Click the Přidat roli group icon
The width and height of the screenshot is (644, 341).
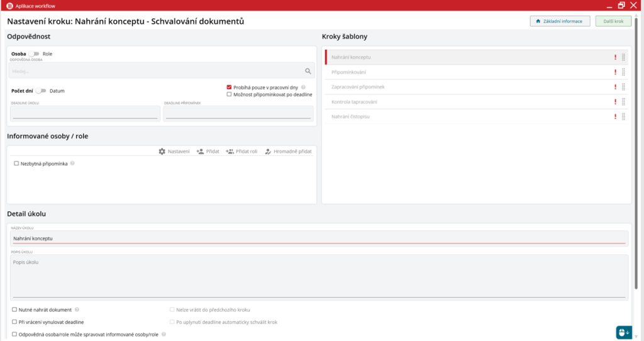pos(230,152)
